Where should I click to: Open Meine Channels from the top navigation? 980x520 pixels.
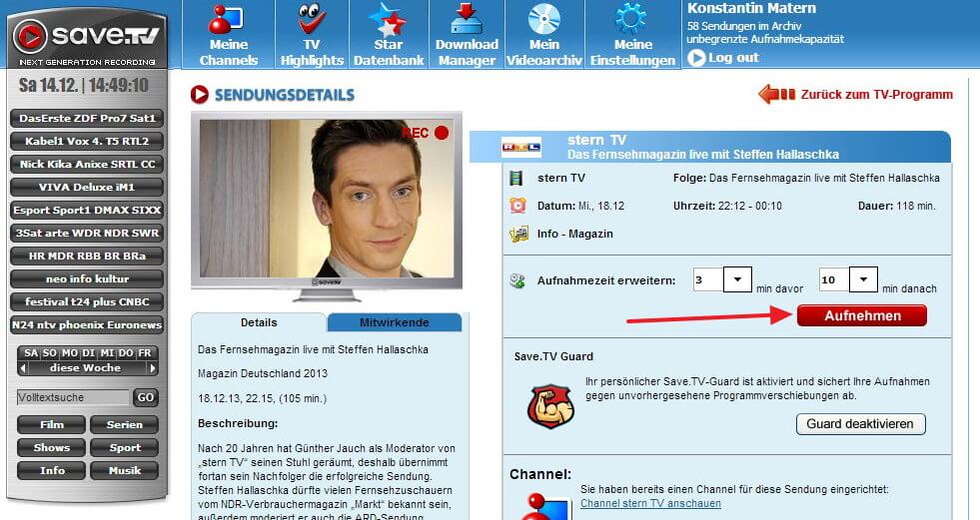pos(228,34)
